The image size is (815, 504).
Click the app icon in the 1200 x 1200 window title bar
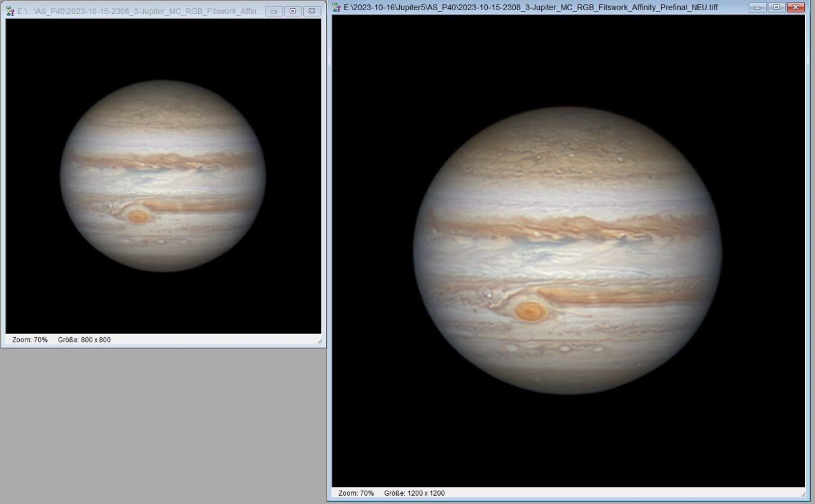tap(337, 7)
